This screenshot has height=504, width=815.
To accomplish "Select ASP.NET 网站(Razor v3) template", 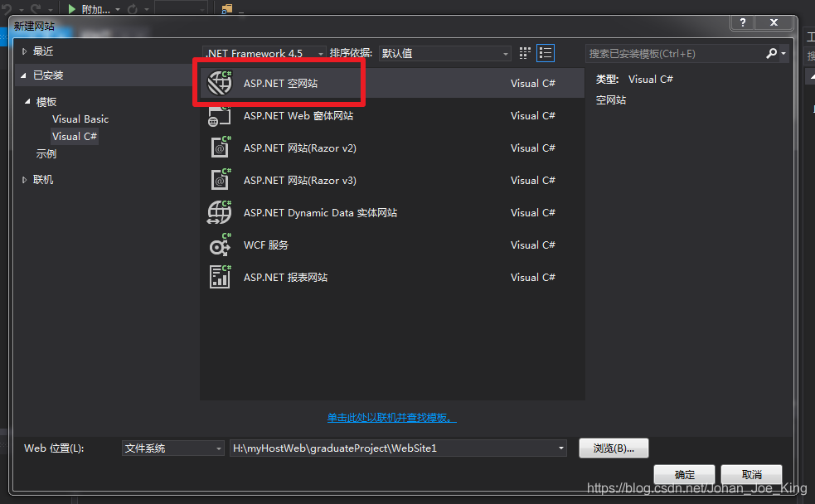I will [x=392, y=180].
